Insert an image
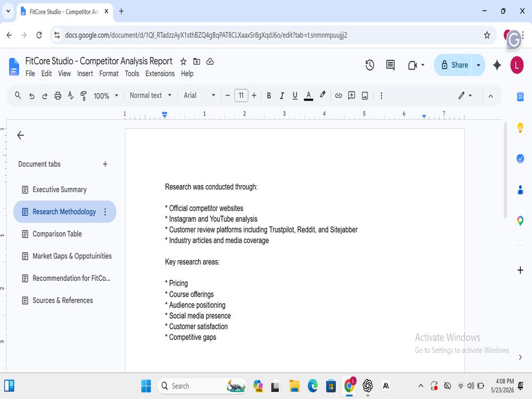Viewport: 532px width, 399px height. point(365,96)
